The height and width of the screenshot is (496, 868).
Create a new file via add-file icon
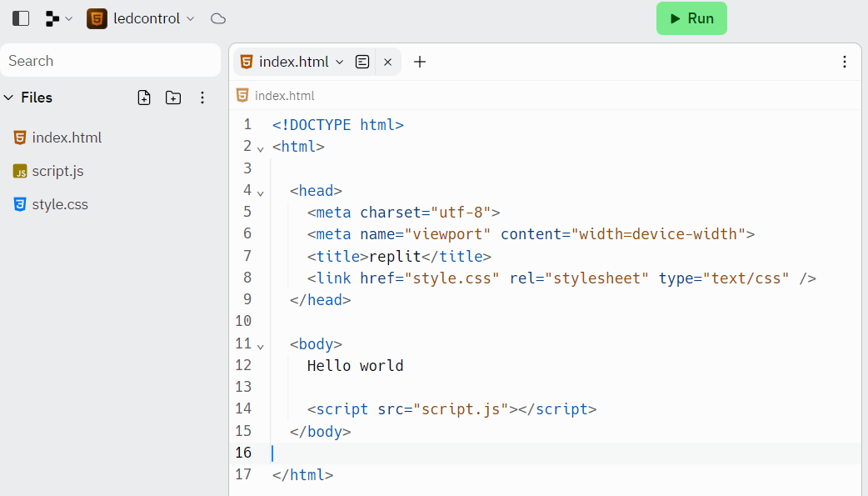click(144, 98)
